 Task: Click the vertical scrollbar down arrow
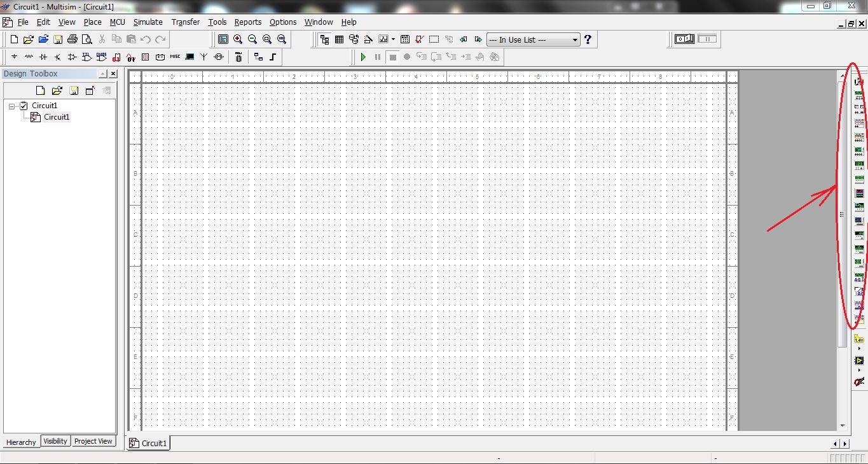coord(843,425)
